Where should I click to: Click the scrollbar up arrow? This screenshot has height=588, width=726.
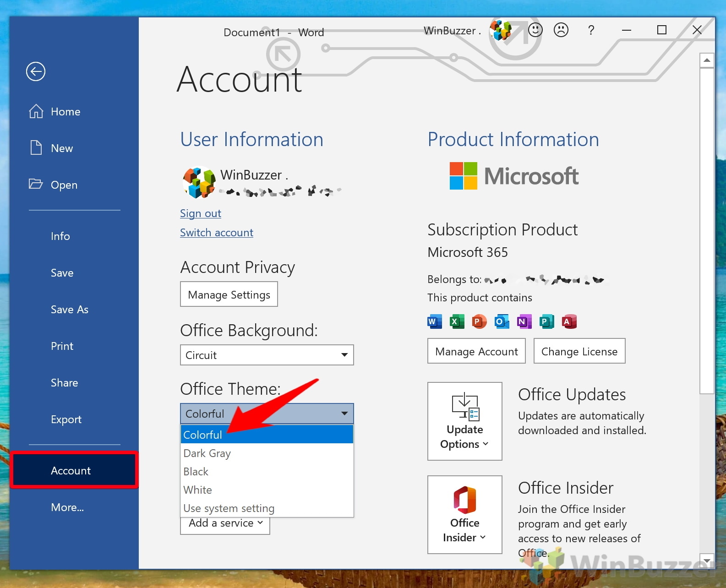[707, 60]
